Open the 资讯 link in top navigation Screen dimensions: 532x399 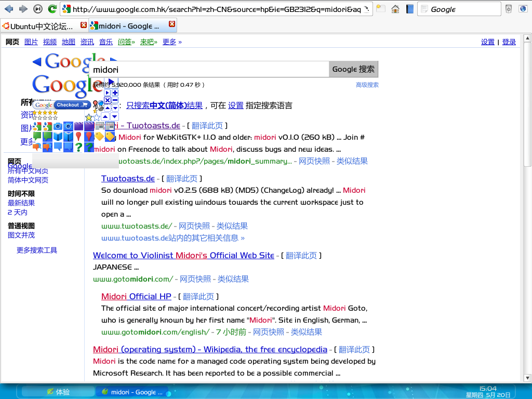point(87,42)
